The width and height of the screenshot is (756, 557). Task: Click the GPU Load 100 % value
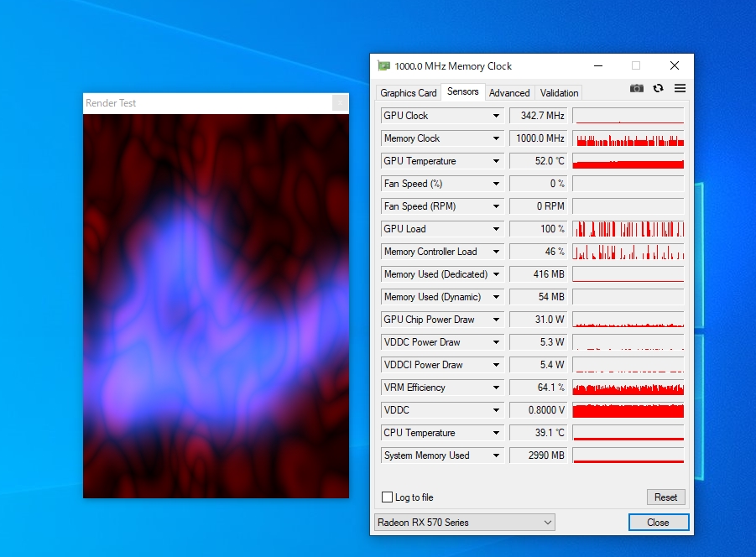pos(539,229)
